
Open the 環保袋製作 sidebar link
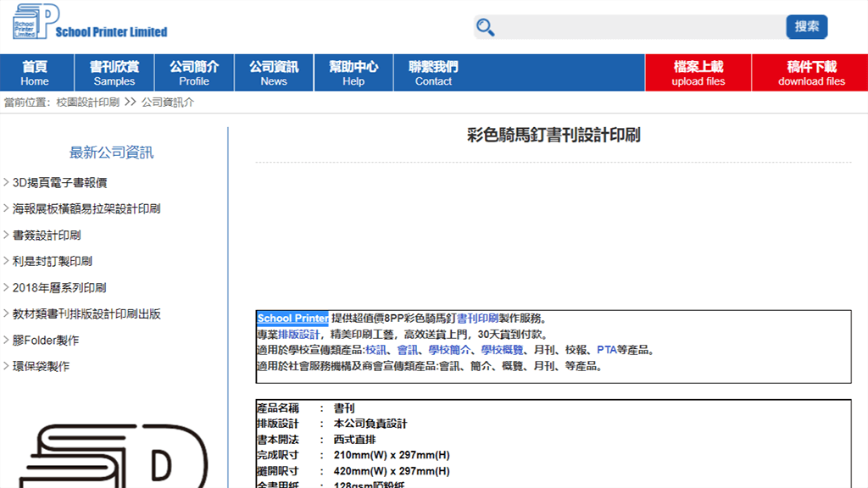coord(42,366)
